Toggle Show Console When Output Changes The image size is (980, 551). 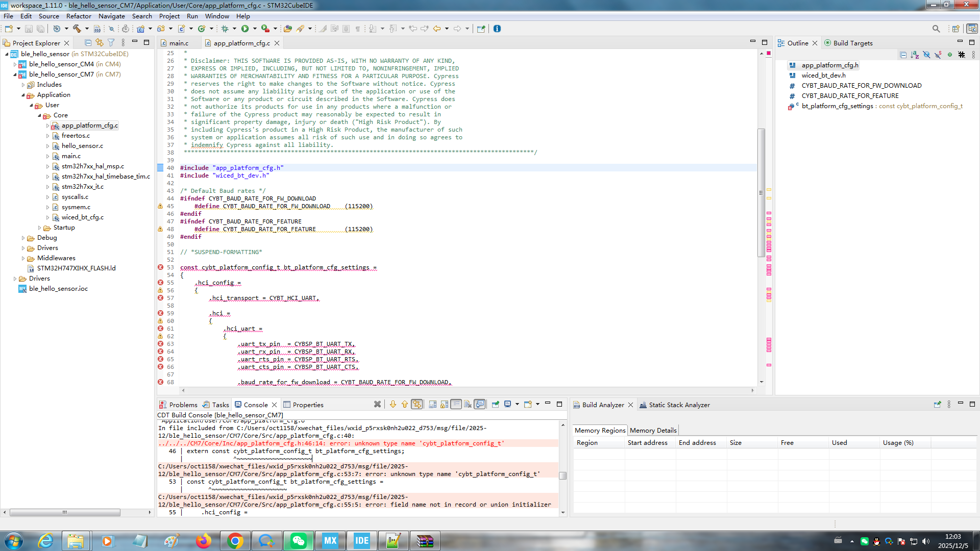pyautogui.click(x=479, y=404)
